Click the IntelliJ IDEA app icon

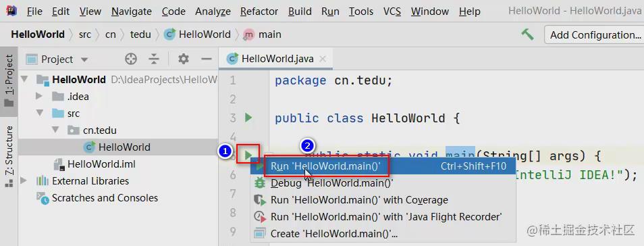point(11,11)
